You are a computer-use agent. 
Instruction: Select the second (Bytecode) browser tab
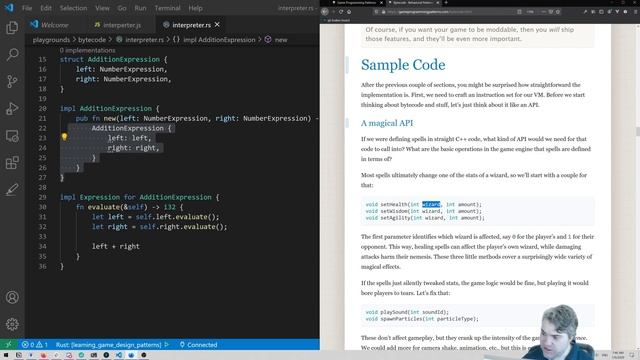click(x=414, y=2)
